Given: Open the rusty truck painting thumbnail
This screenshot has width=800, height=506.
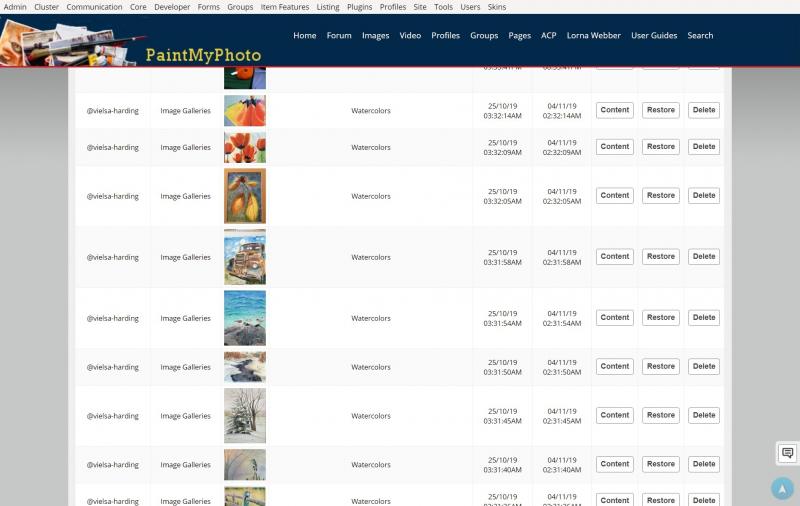Looking at the screenshot, I should pos(245,257).
